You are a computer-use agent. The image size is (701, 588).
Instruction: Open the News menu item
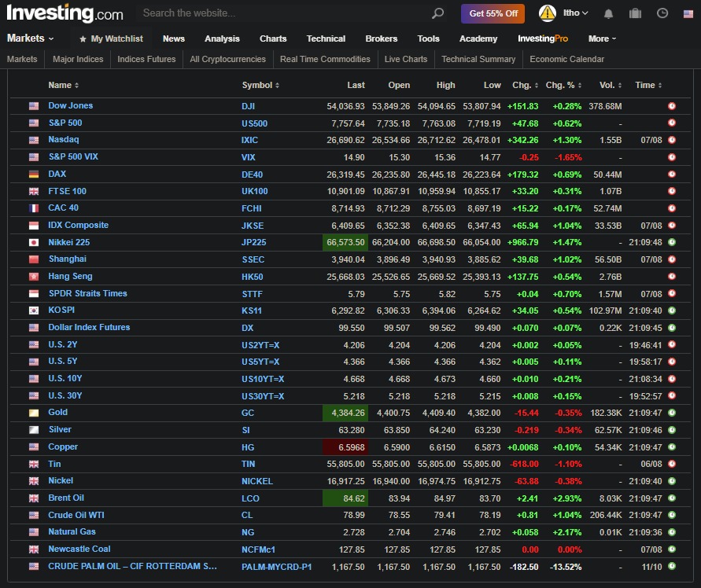[173, 39]
